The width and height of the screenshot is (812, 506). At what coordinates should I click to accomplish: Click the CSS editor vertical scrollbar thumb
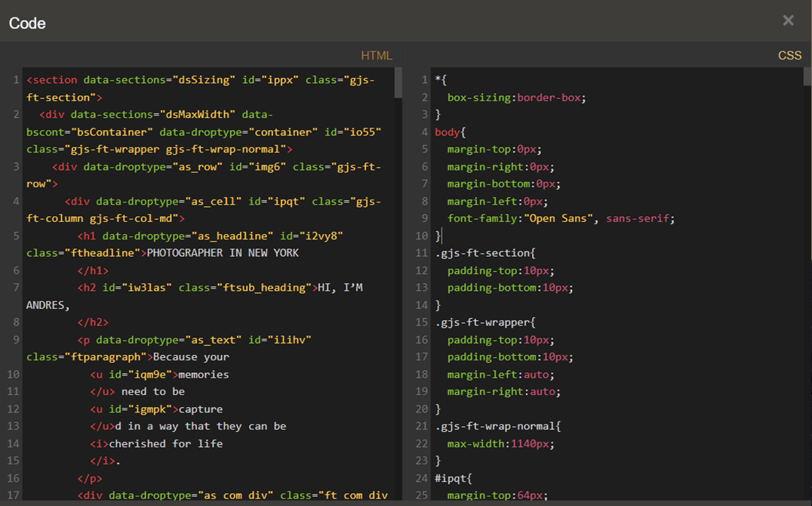[807, 76]
